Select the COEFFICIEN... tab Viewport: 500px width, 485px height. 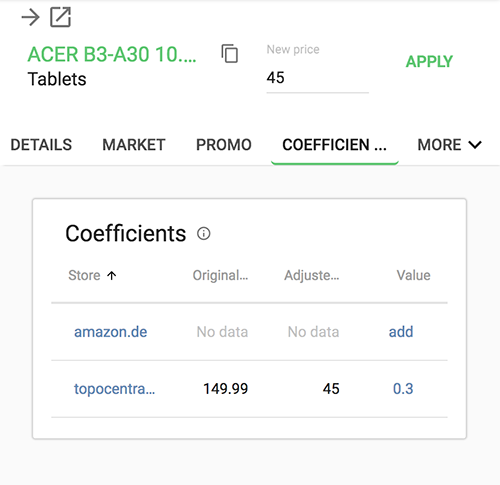pyautogui.click(x=334, y=145)
